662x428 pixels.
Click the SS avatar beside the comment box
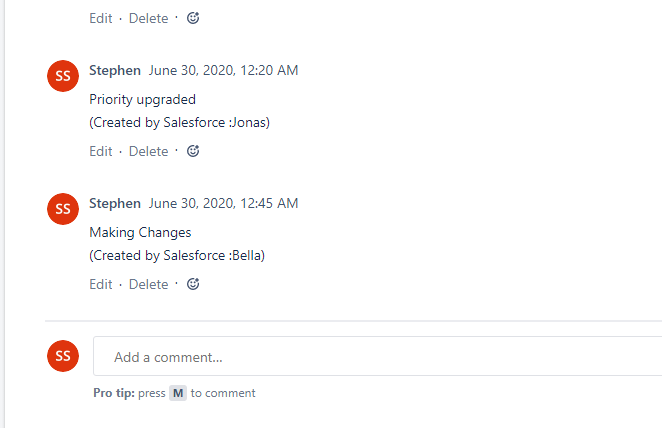[x=63, y=356]
